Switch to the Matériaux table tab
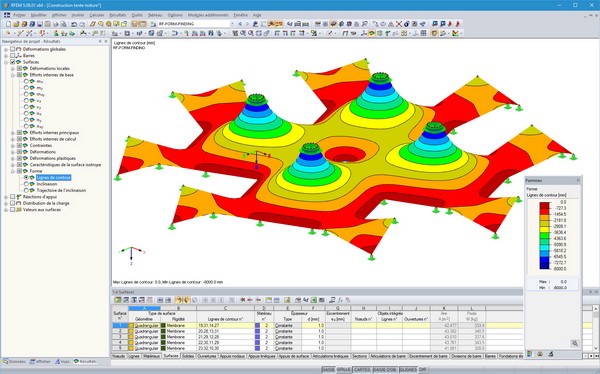Image resolution: width=600 pixels, height=374 pixels. (152, 356)
